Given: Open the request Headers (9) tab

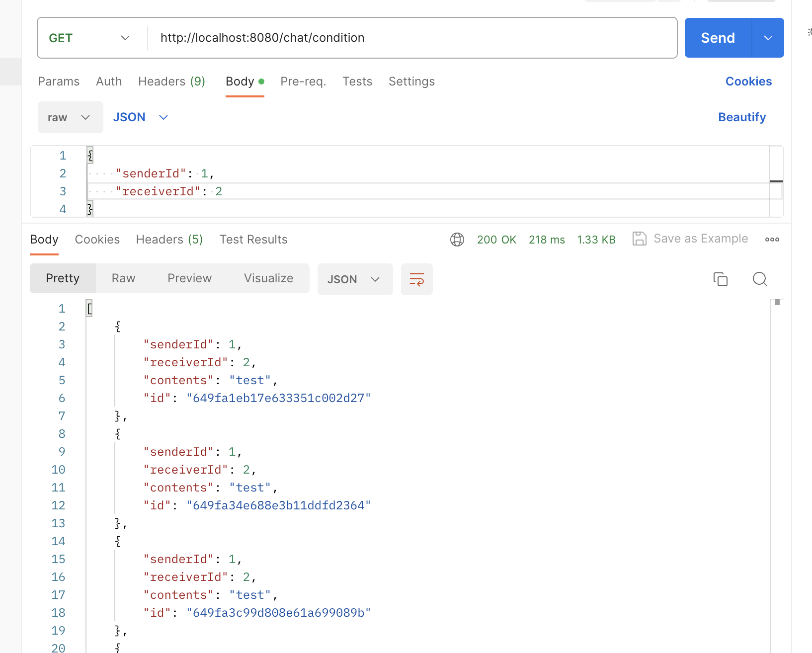Looking at the screenshot, I should click(172, 82).
